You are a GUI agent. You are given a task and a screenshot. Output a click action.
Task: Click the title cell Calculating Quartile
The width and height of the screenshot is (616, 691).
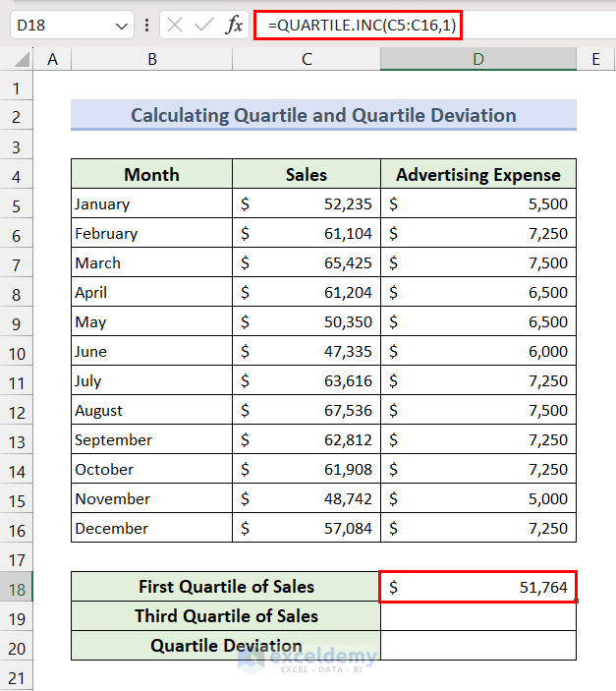323,115
